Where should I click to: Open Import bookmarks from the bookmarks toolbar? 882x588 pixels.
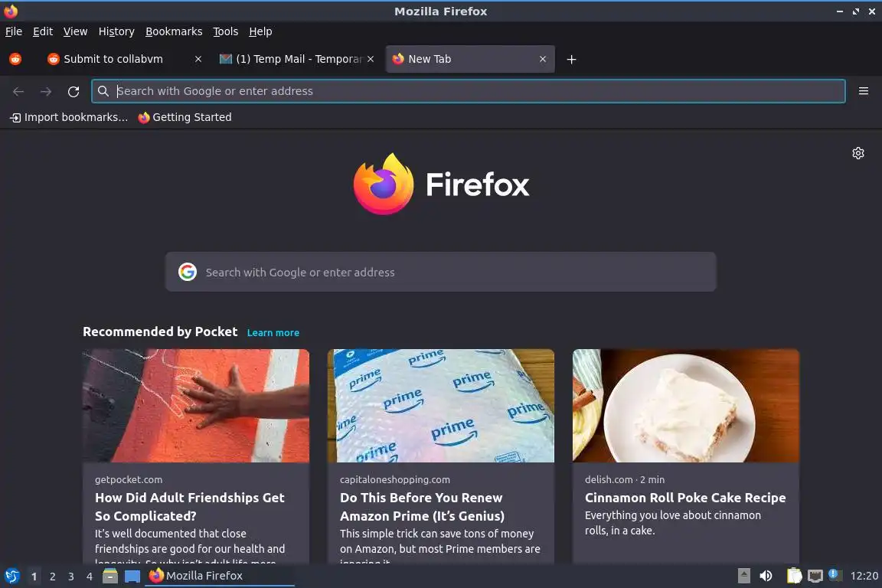pyautogui.click(x=69, y=117)
